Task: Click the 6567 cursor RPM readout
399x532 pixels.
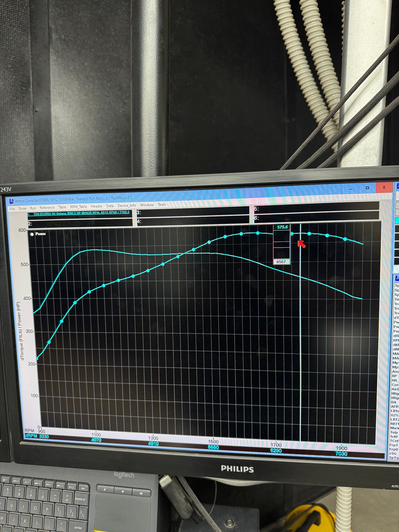Action: (x=281, y=262)
